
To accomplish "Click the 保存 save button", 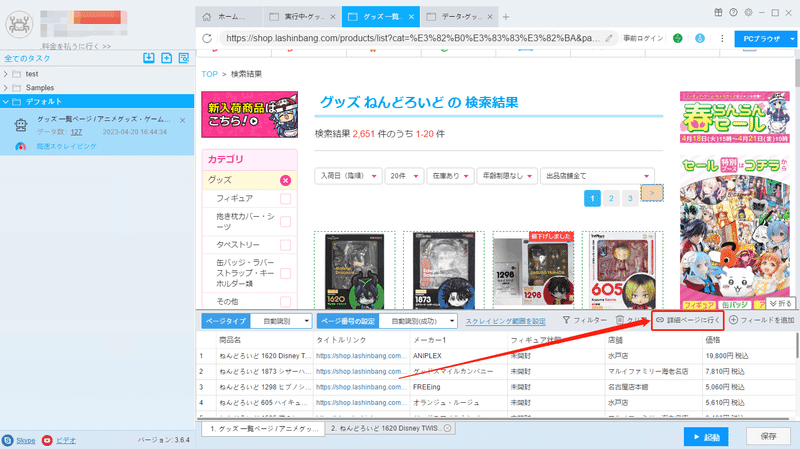I will point(768,436).
